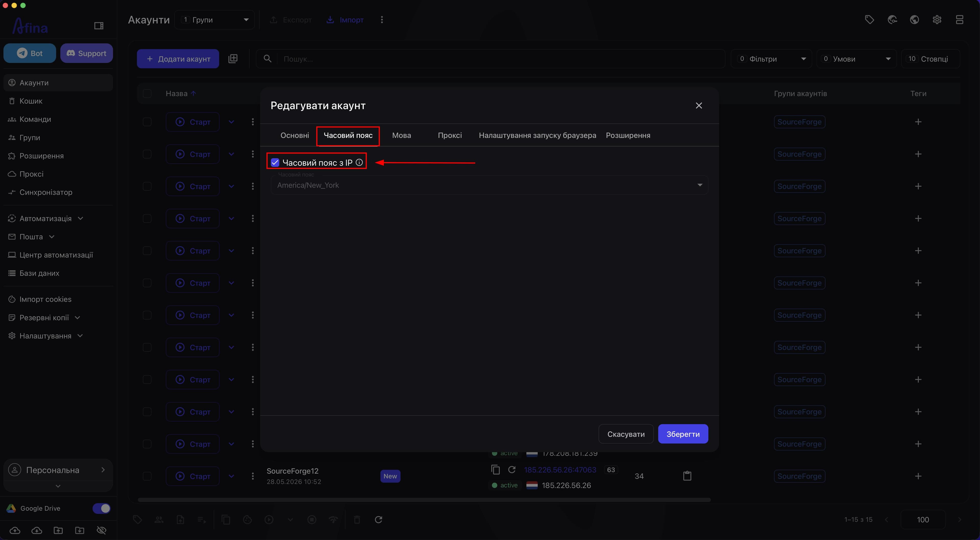Close the Редагувати акаунт dialog
The width and height of the screenshot is (980, 540).
tap(699, 105)
